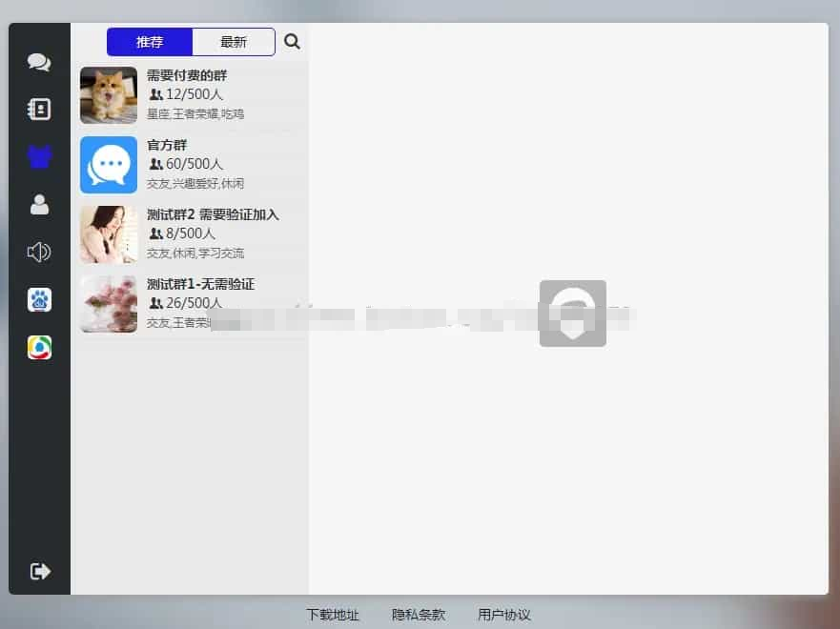Open the 下载地址 link
Screen dimensions: 840x629
(333, 615)
